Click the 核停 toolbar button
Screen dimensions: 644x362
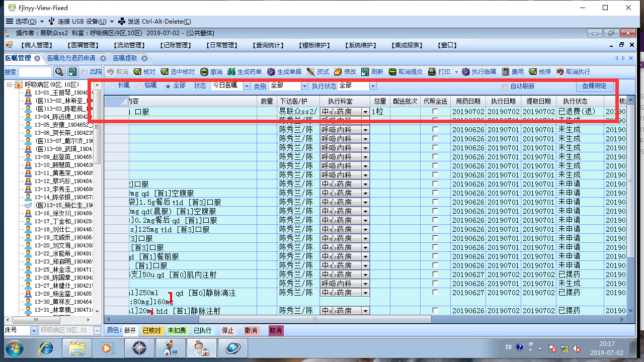[540, 72]
